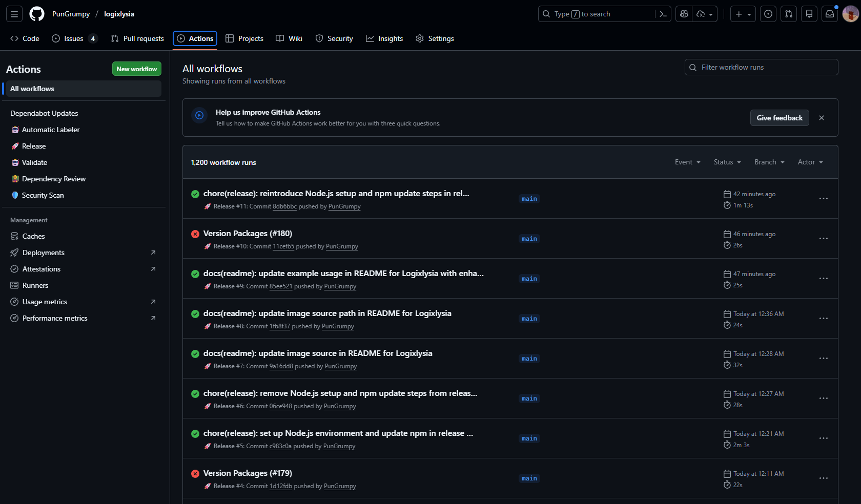Image resolution: width=861 pixels, height=504 pixels.
Task: Open the global pull requests icon
Action: coord(789,14)
